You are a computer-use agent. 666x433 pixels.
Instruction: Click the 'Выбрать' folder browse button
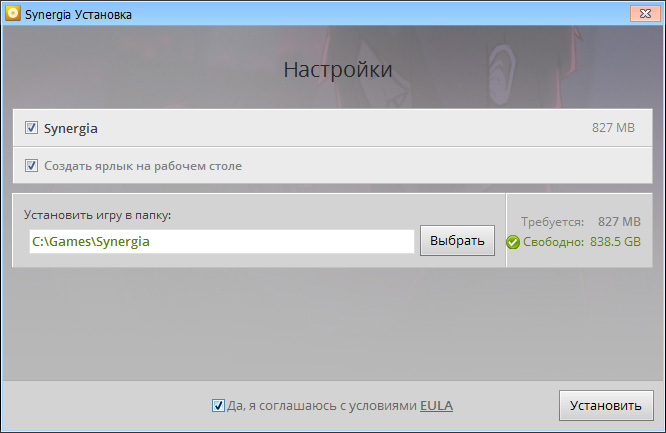click(x=457, y=241)
